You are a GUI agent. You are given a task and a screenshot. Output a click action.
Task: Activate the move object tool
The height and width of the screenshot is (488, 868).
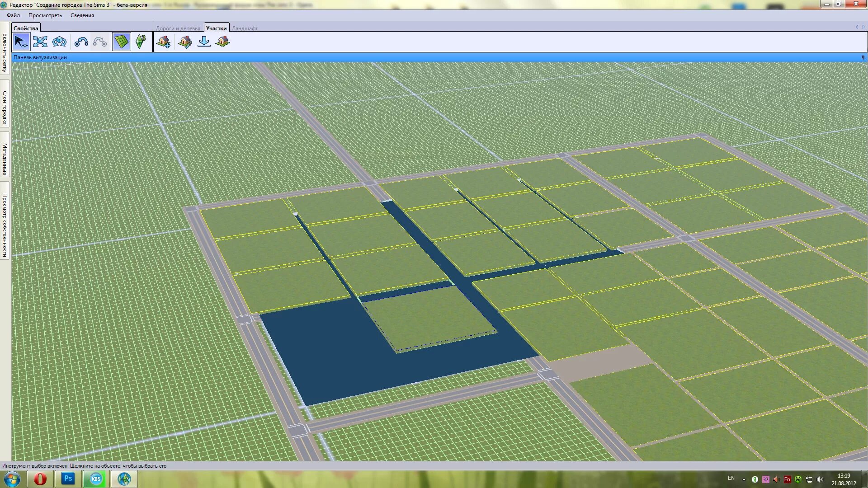pyautogui.click(x=40, y=42)
